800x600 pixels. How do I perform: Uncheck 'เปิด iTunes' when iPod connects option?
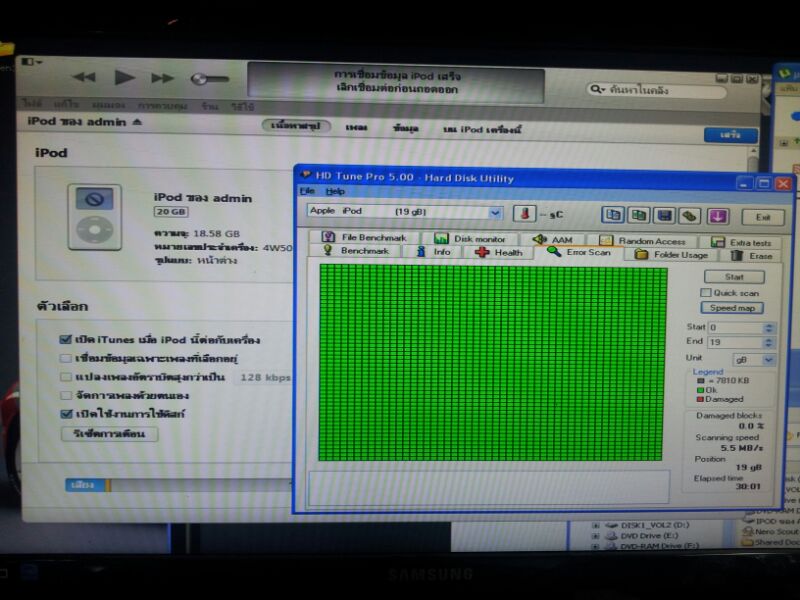point(66,340)
